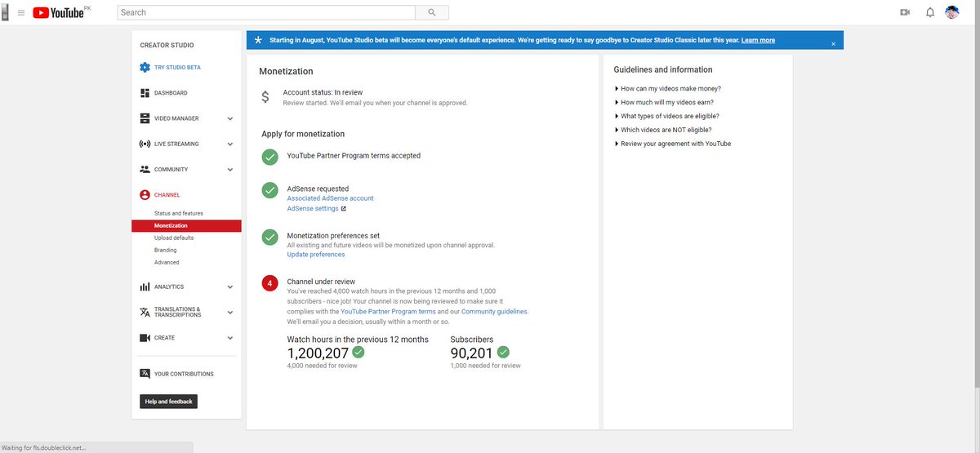Open the create video camera icon
980x453 pixels.
[905, 12]
